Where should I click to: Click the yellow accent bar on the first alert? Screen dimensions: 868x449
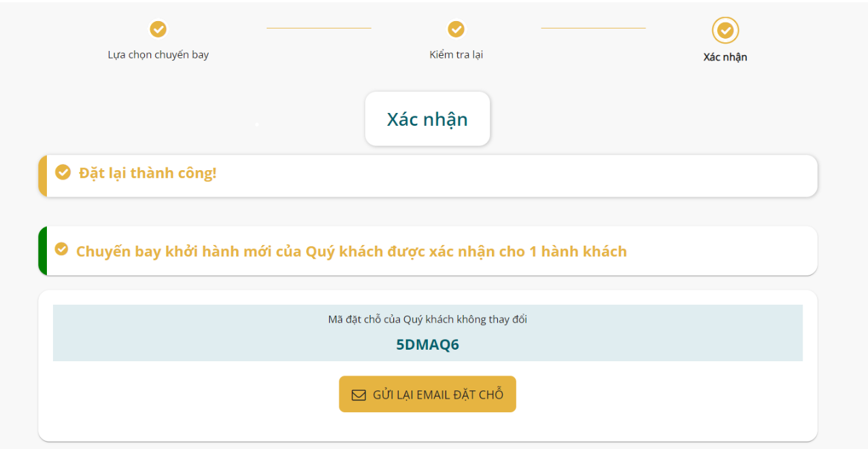[x=42, y=176]
